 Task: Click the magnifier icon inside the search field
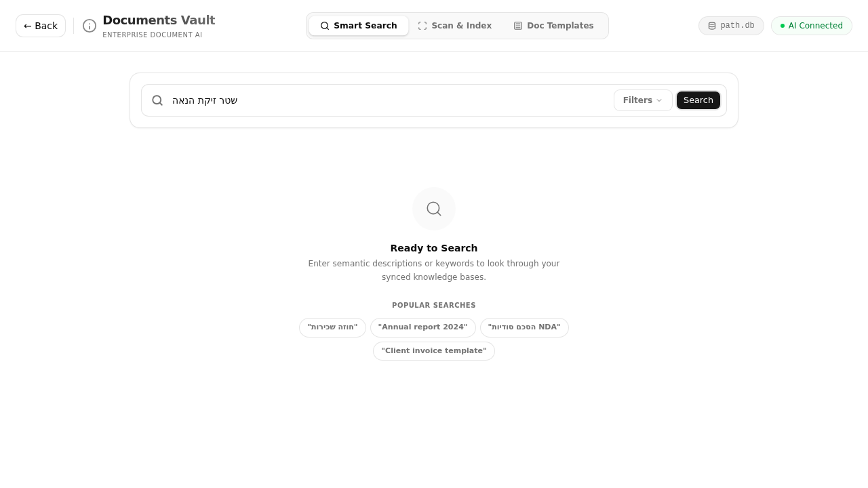click(x=157, y=100)
